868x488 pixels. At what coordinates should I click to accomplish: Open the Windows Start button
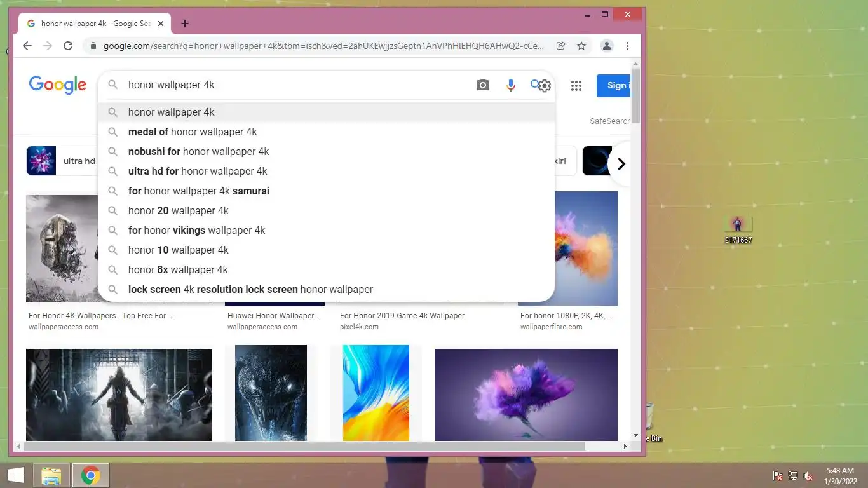[x=15, y=475]
